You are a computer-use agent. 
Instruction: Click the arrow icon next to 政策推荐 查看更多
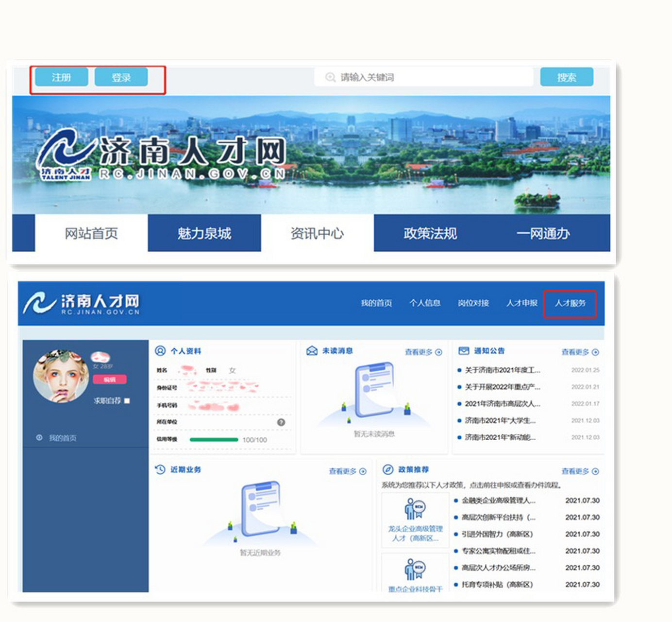[x=596, y=471]
